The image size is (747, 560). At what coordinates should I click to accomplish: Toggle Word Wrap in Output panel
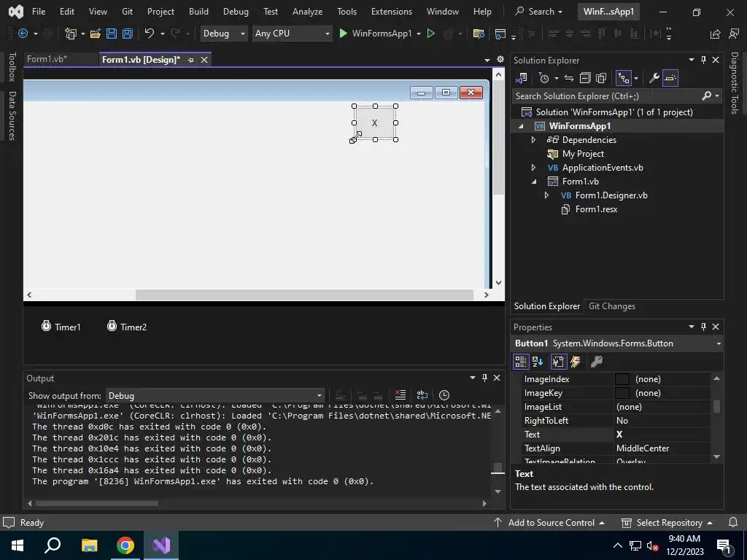tap(422, 394)
